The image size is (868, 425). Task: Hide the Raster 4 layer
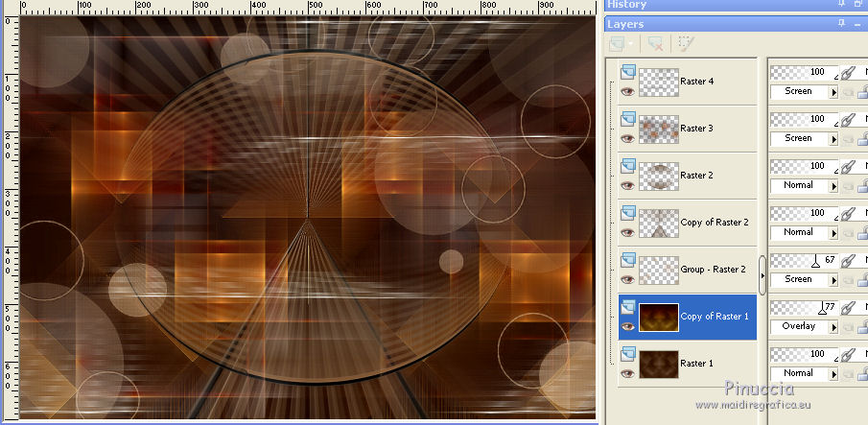pyautogui.click(x=628, y=92)
